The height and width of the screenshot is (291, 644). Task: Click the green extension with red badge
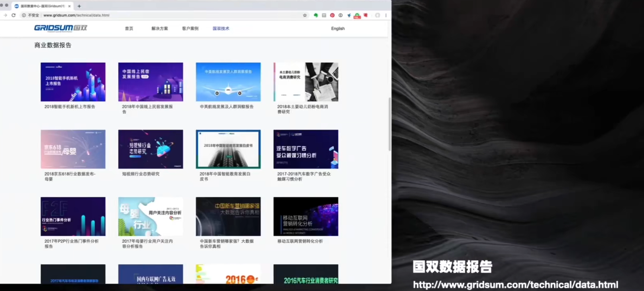(357, 16)
